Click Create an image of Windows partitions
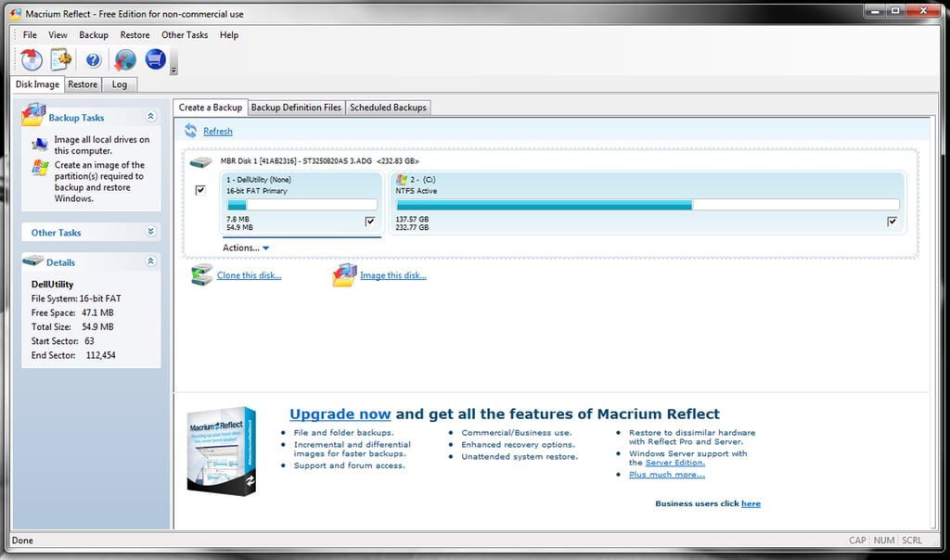This screenshot has height=560, width=950. pos(100,182)
